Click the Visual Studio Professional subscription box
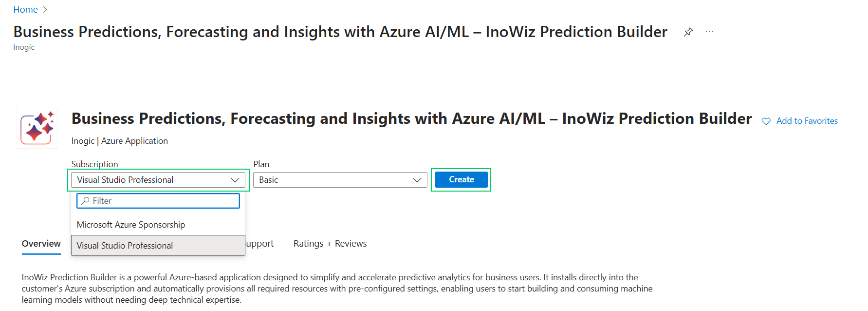Image resolution: width=868 pixels, height=311 pixels. click(151, 180)
